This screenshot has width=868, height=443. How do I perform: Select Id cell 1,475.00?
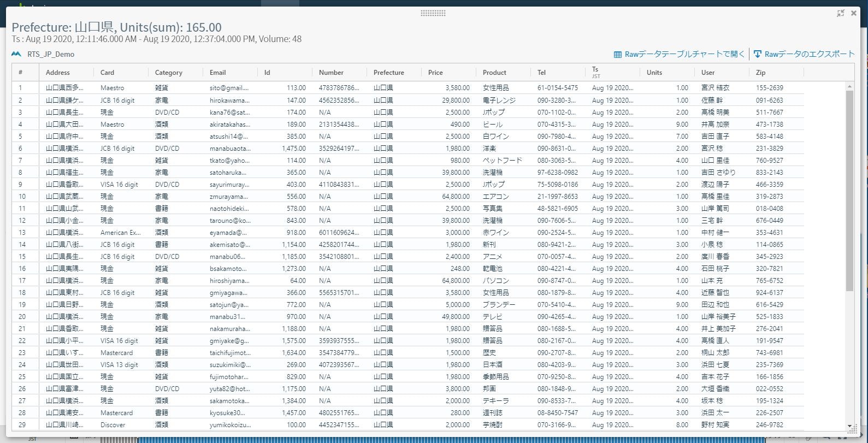coord(294,148)
